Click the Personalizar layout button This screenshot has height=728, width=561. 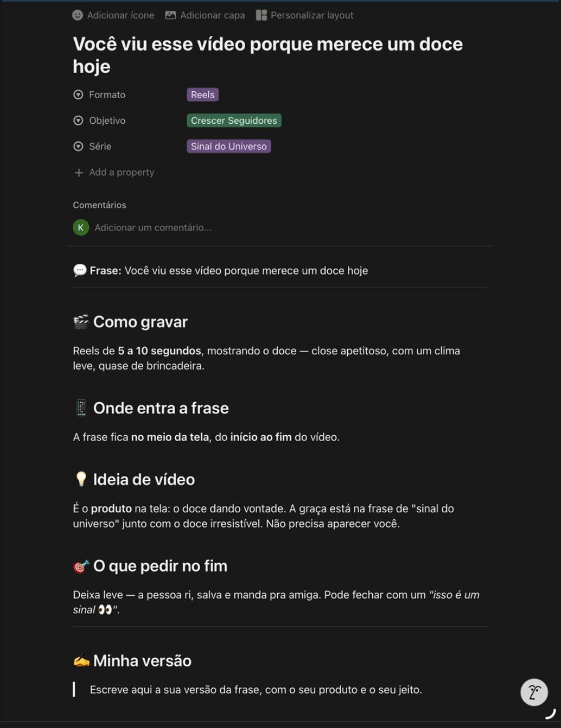coord(305,15)
